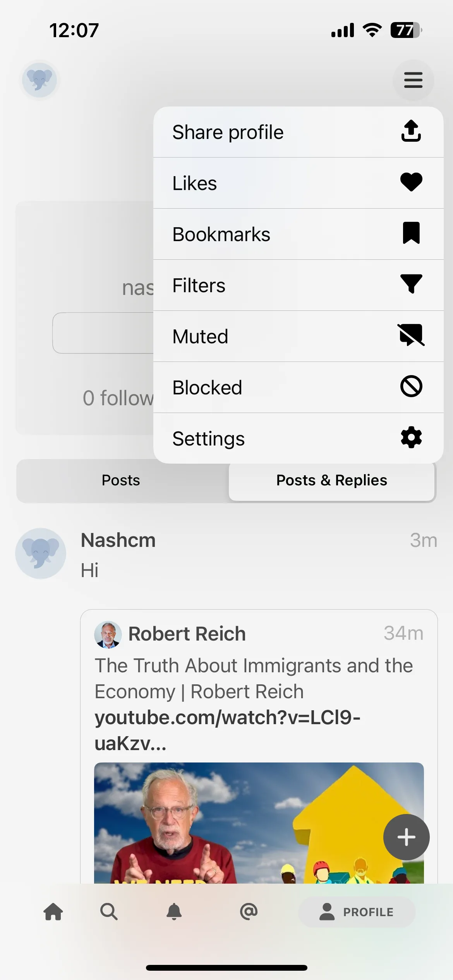Open the Blocked accounts entry
Image resolution: width=453 pixels, height=980 pixels.
tap(298, 387)
